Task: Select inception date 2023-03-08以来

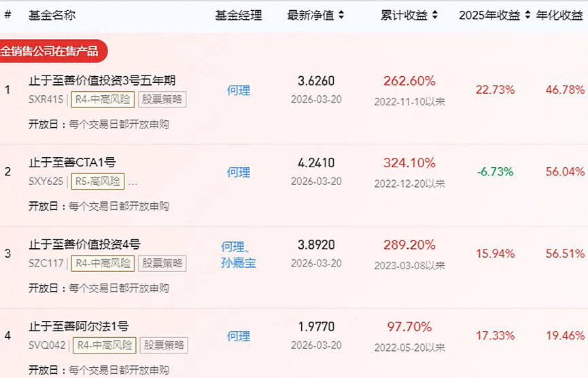Action: tap(409, 266)
